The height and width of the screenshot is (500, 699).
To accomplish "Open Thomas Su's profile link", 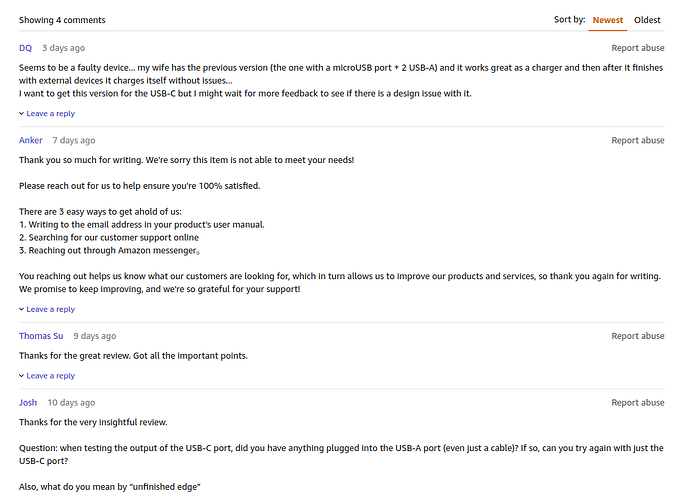I will [x=41, y=336].
